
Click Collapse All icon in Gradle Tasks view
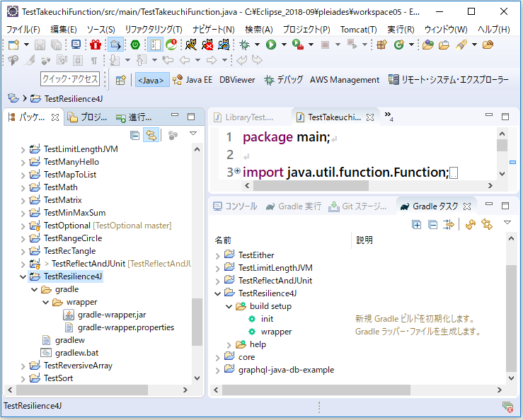coord(432,225)
